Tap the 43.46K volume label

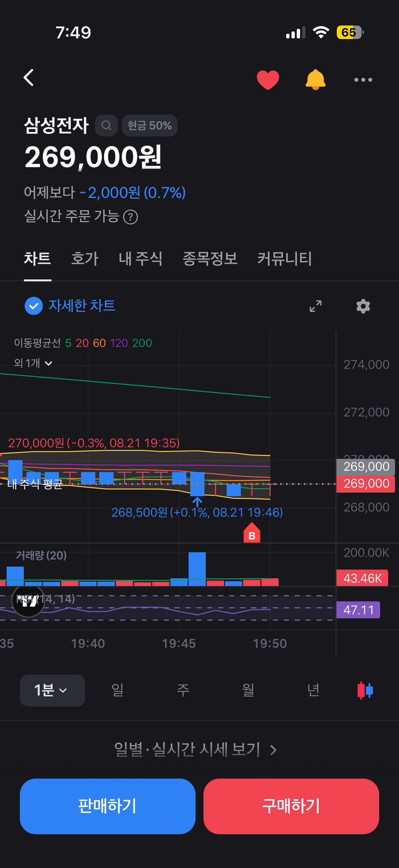click(362, 578)
